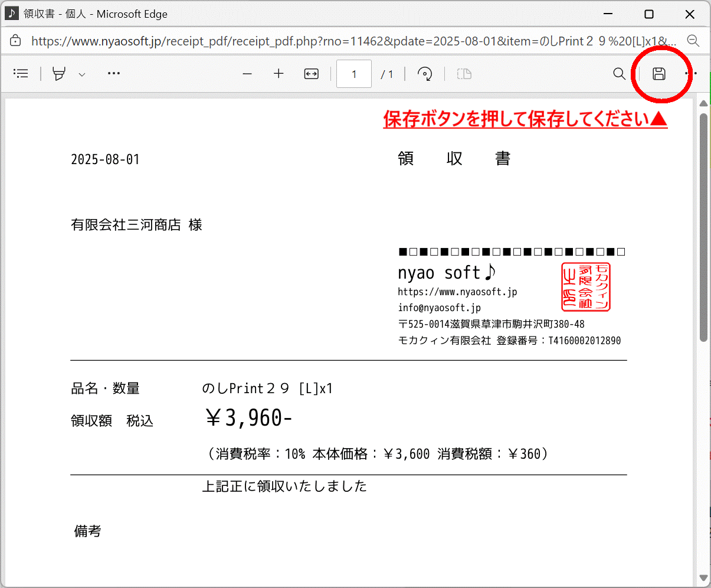Close the Edge window

[690, 14]
